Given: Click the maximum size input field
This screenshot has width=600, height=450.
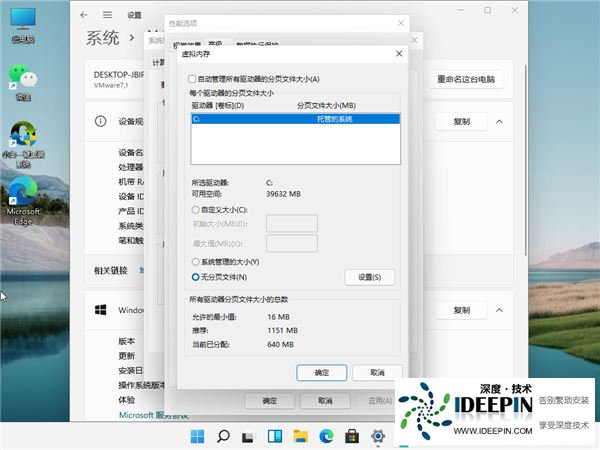Looking at the screenshot, I should click(292, 243).
